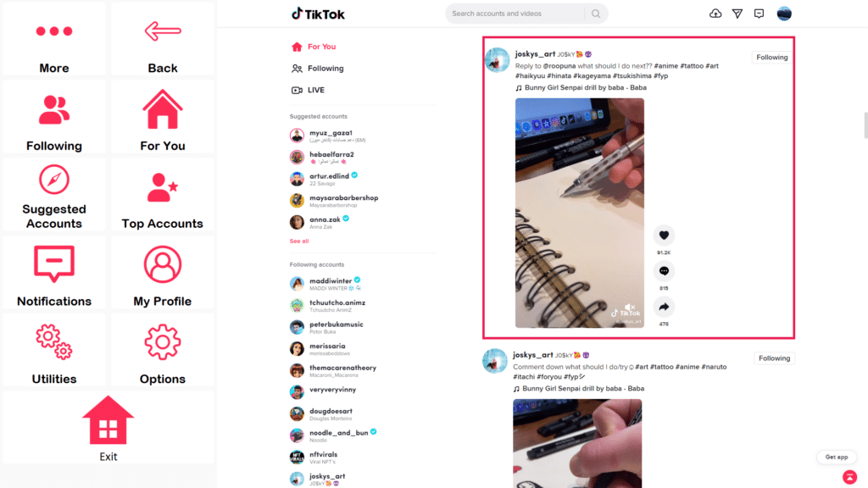868x488 pixels.
Task: Open comments on the first video
Action: [664, 271]
